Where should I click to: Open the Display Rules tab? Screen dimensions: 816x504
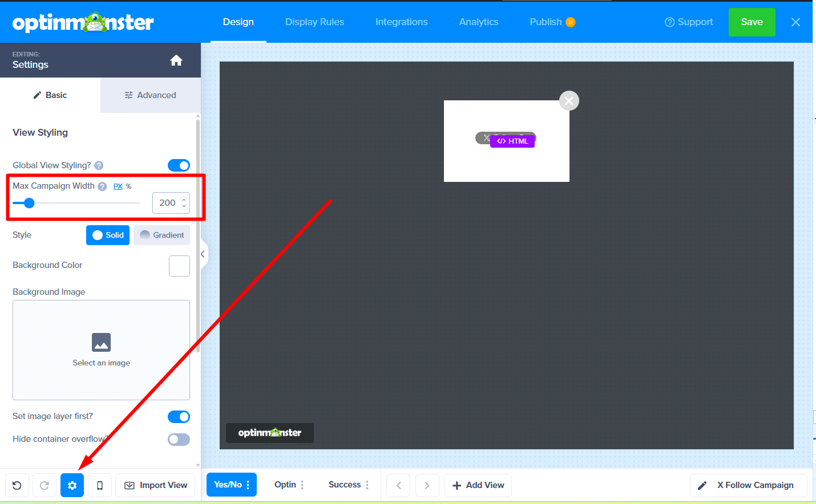click(314, 22)
